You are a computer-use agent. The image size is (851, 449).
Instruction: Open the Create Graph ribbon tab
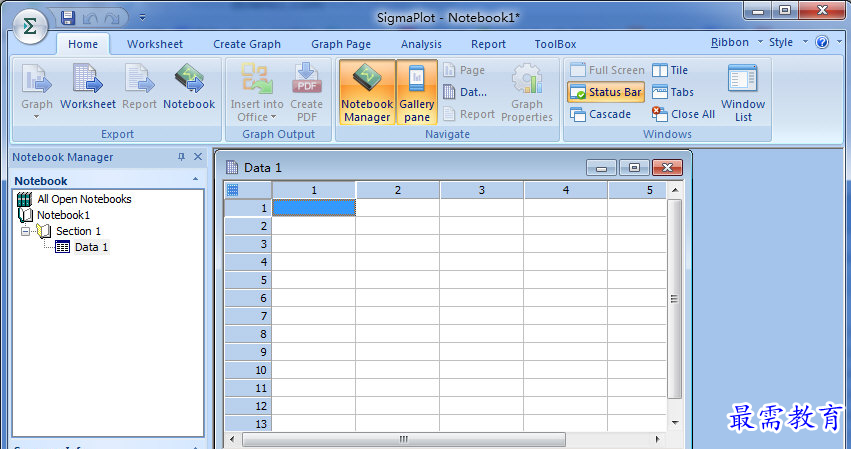(247, 45)
